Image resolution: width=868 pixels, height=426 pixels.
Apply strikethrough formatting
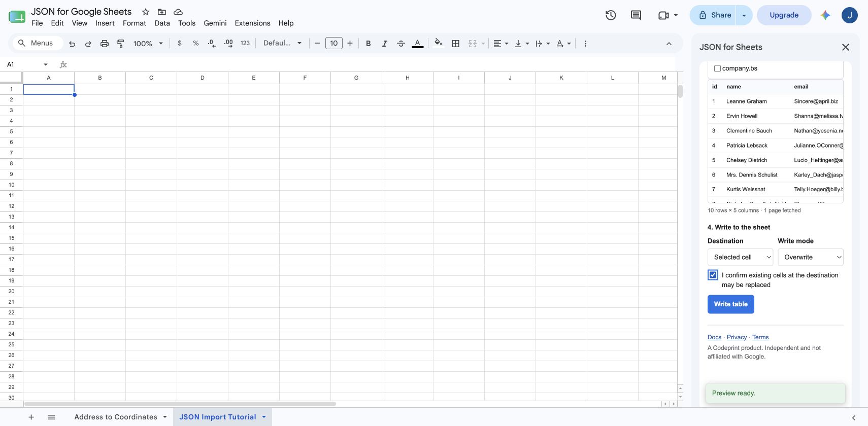coord(401,44)
